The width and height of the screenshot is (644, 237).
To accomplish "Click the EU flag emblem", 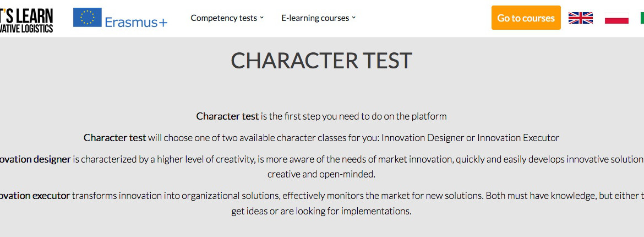I will pyautogui.click(x=88, y=17).
